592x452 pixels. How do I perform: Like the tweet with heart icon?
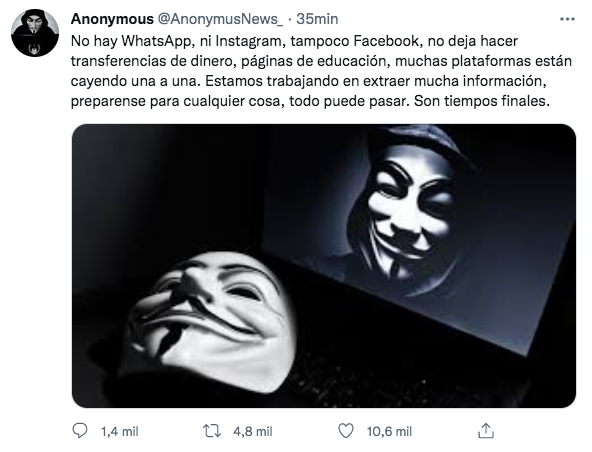click(346, 430)
